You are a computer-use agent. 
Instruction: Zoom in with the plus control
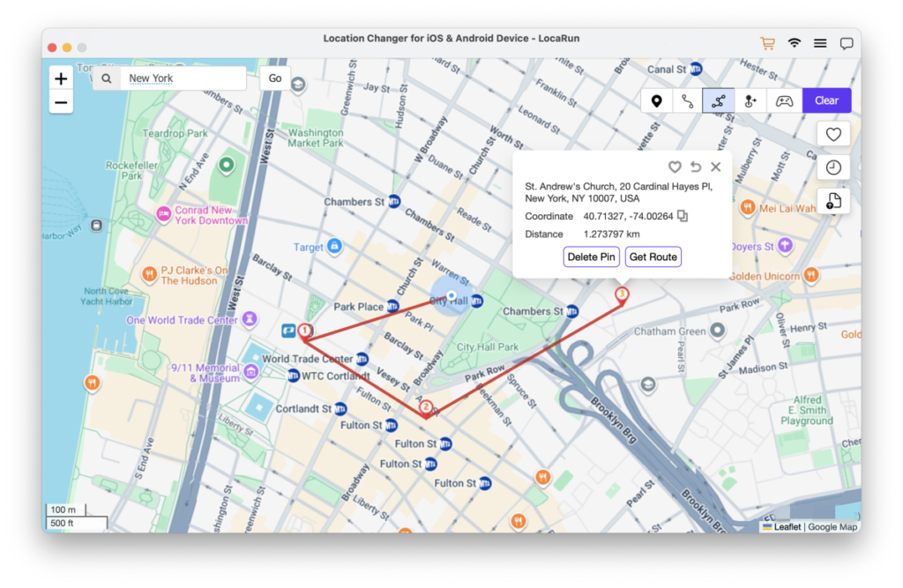point(60,78)
